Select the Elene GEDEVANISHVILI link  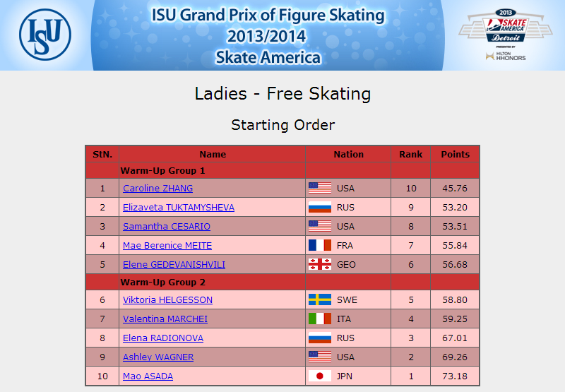(x=174, y=265)
